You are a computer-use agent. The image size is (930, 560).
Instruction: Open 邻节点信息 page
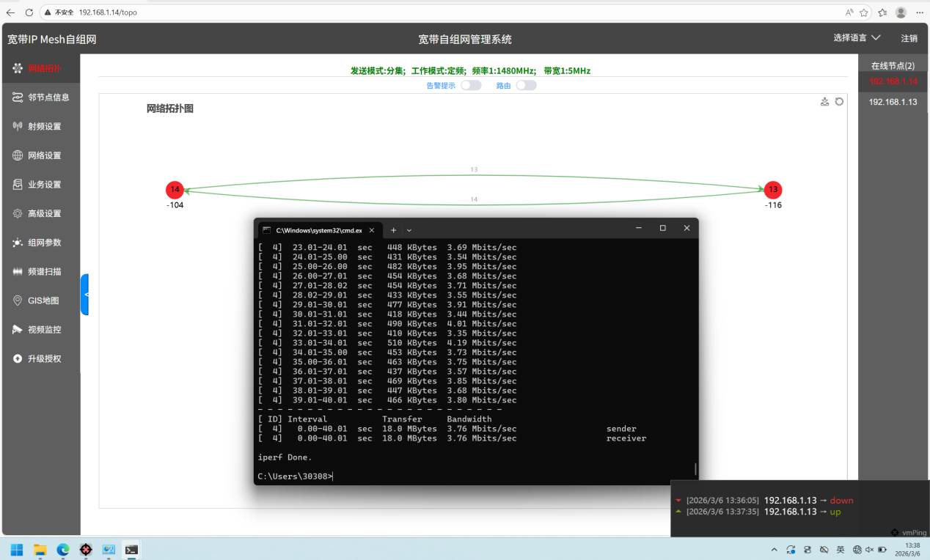click(40, 97)
